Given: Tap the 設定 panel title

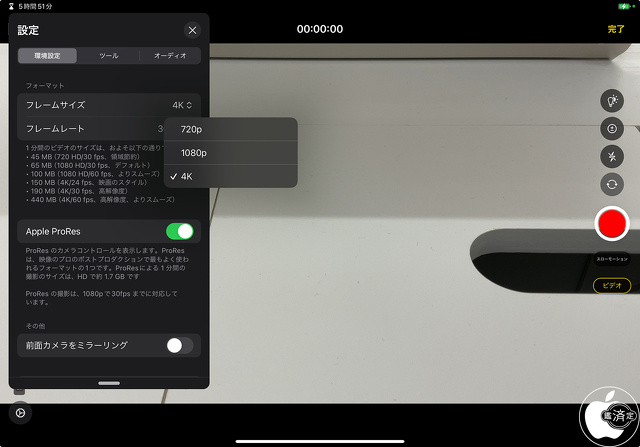Looking at the screenshot, I should click(x=28, y=30).
